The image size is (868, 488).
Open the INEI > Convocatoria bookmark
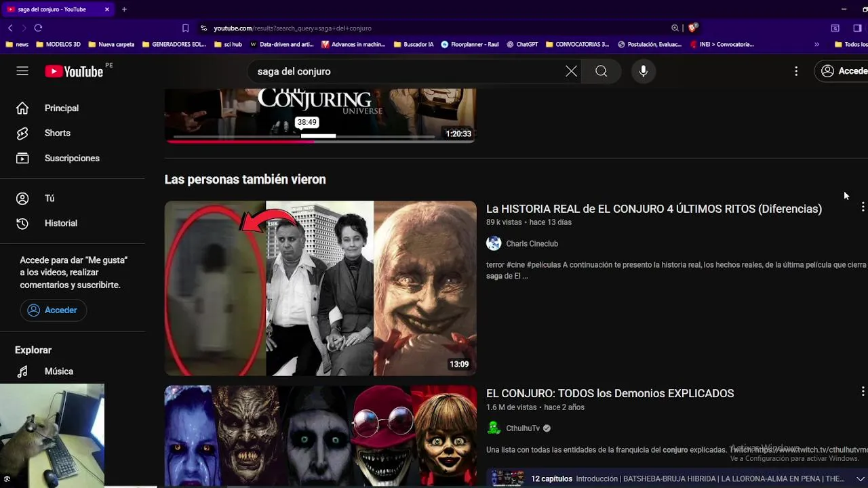722,44
